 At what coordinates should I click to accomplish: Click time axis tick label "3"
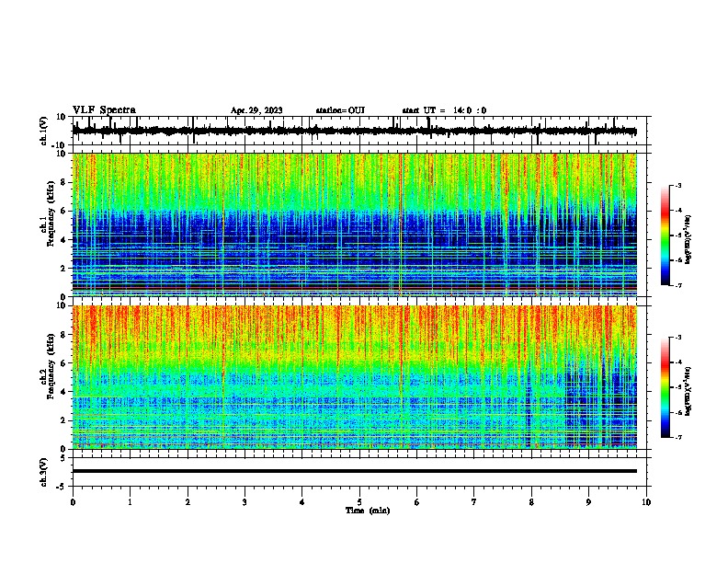click(x=245, y=502)
